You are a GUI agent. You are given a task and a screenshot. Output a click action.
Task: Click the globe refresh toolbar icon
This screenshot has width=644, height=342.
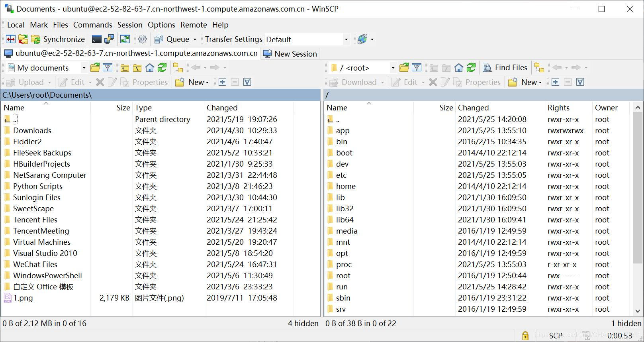[362, 39]
